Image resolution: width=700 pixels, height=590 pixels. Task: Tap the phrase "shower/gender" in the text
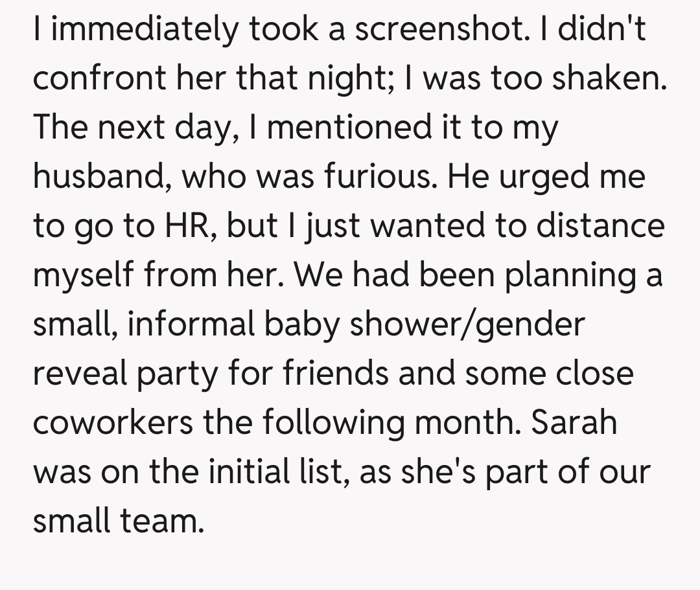(465, 324)
